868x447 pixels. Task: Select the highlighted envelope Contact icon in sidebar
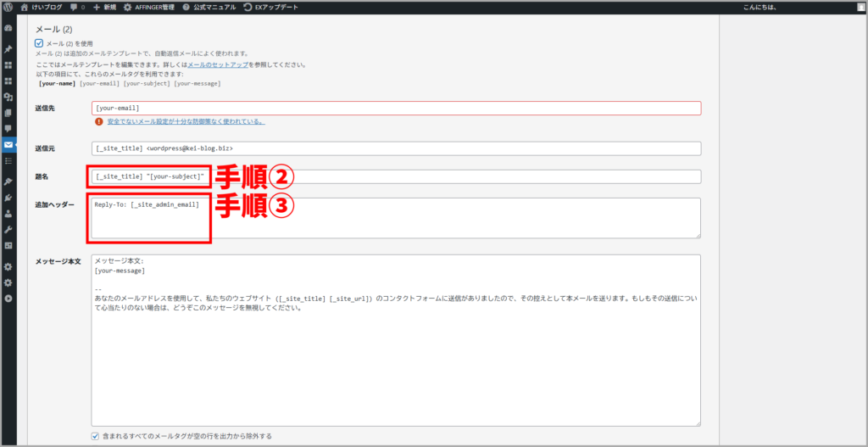(8, 145)
